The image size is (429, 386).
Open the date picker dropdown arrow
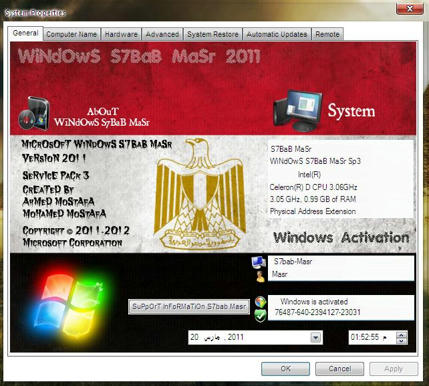315,338
